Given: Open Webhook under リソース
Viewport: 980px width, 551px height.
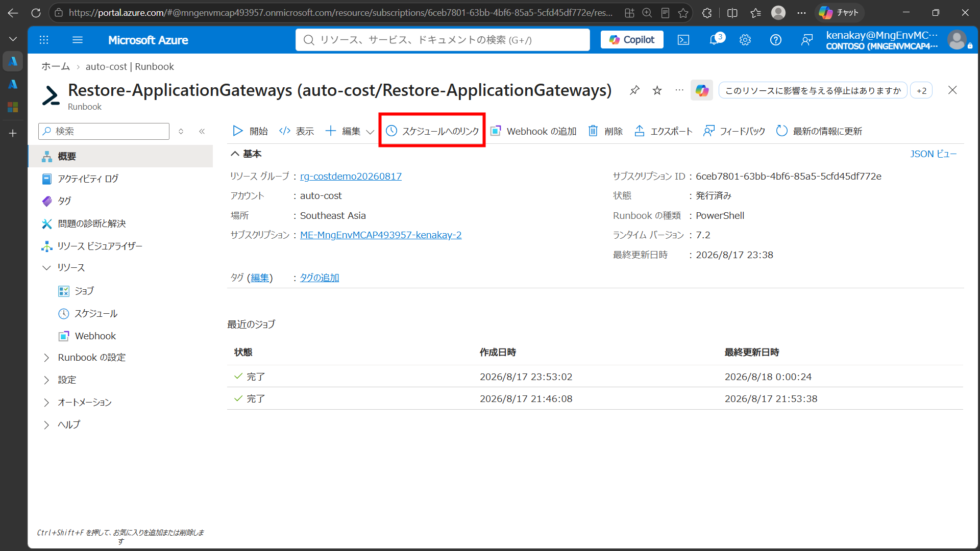Looking at the screenshot, I should (95, 336).
